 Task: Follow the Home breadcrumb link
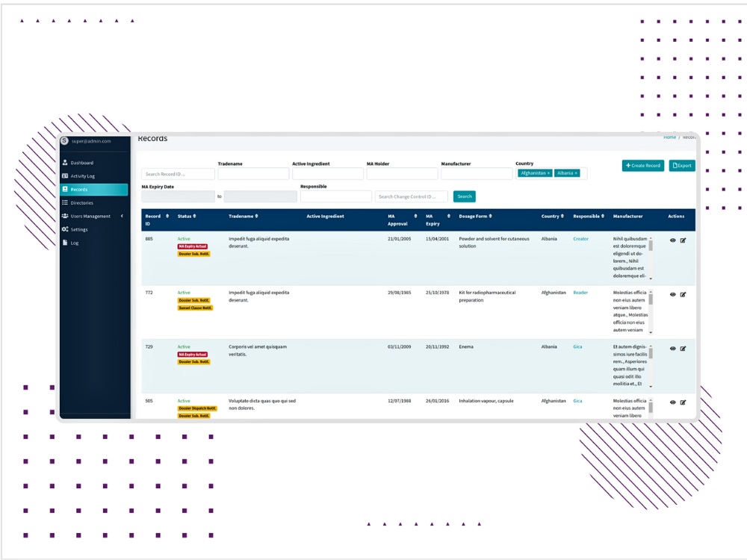click(x=669, y=137)
